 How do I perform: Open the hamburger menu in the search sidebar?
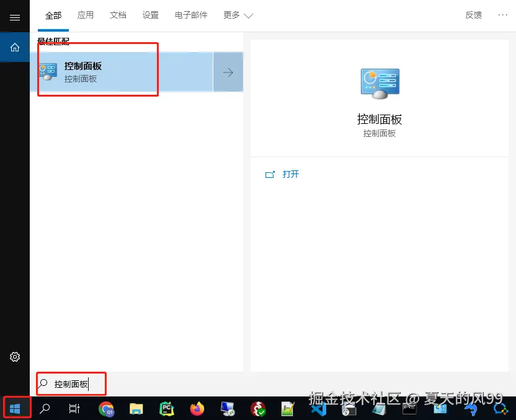pos(15,17)
